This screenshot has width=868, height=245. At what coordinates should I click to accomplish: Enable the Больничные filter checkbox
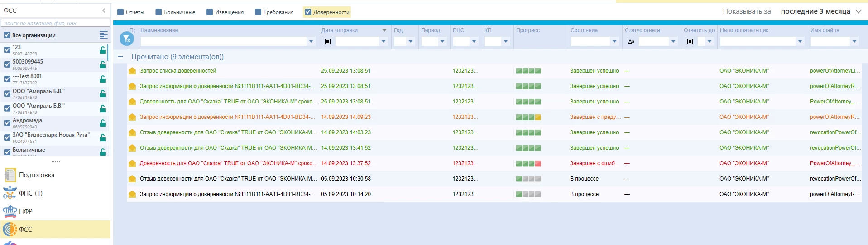point(158,12)
